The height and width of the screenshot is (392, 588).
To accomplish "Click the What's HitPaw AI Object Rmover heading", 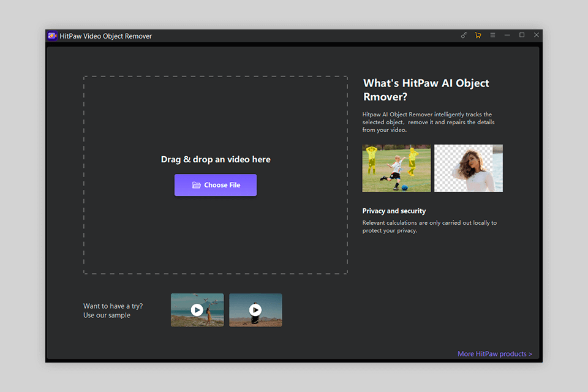I will [426, 89].
